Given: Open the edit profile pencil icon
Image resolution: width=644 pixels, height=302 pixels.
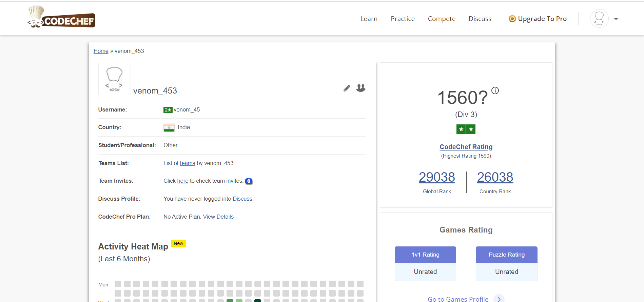Looking at the screenshot, I should click(347, 88).
